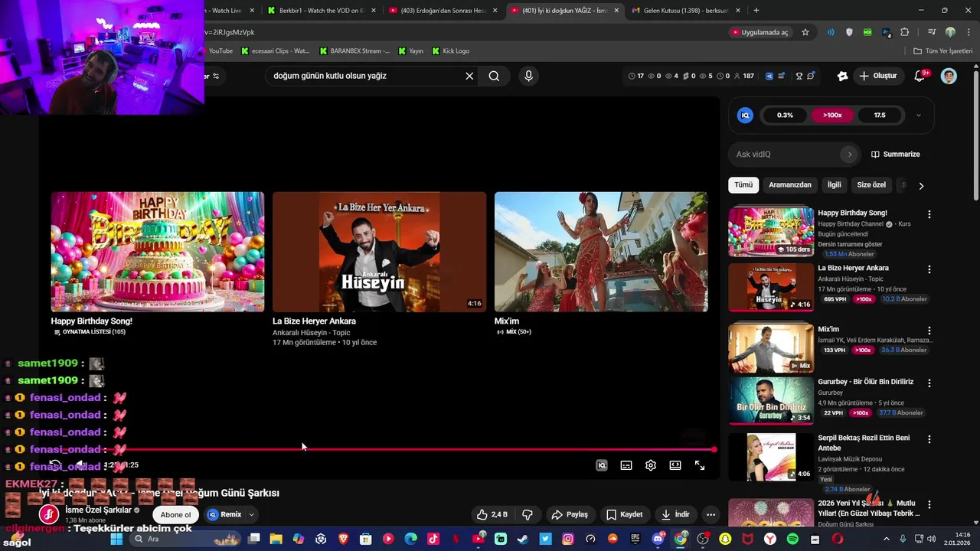Open the BARANBEX Stream bookmark
This screenshot has height=551, width=980.
coord(355,51)
